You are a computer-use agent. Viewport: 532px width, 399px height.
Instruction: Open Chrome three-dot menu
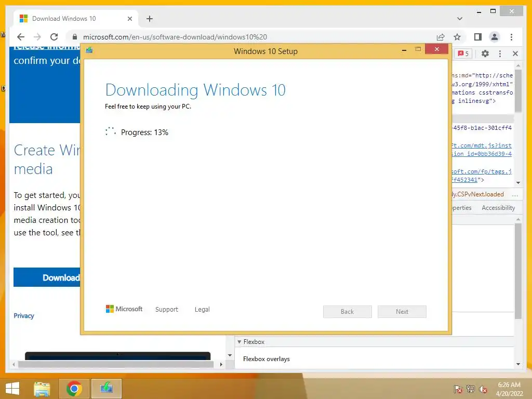(x=511, y=37)
